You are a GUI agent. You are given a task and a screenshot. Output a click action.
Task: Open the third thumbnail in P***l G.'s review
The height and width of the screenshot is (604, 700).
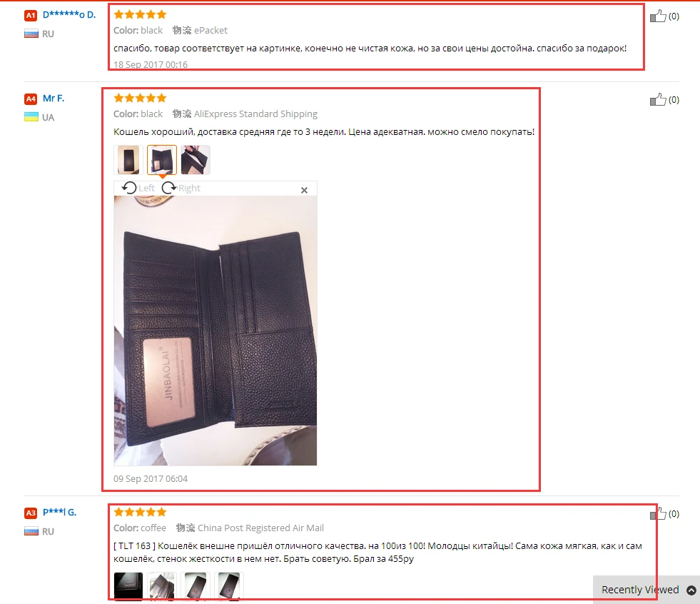coord(196,585)
